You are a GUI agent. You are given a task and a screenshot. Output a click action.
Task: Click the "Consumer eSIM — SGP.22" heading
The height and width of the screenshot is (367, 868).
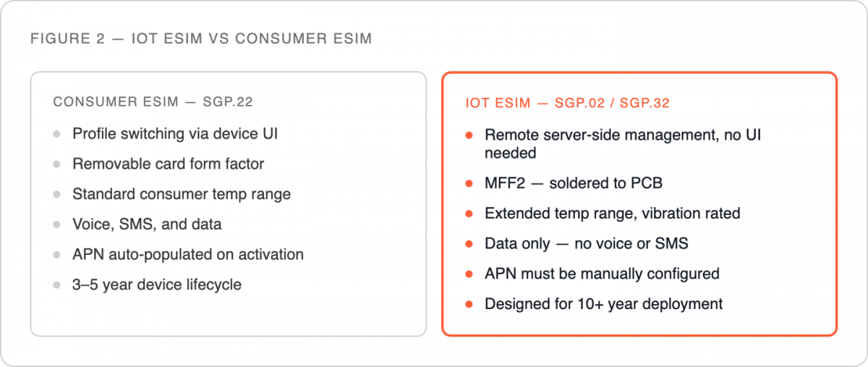pos(153,102)
